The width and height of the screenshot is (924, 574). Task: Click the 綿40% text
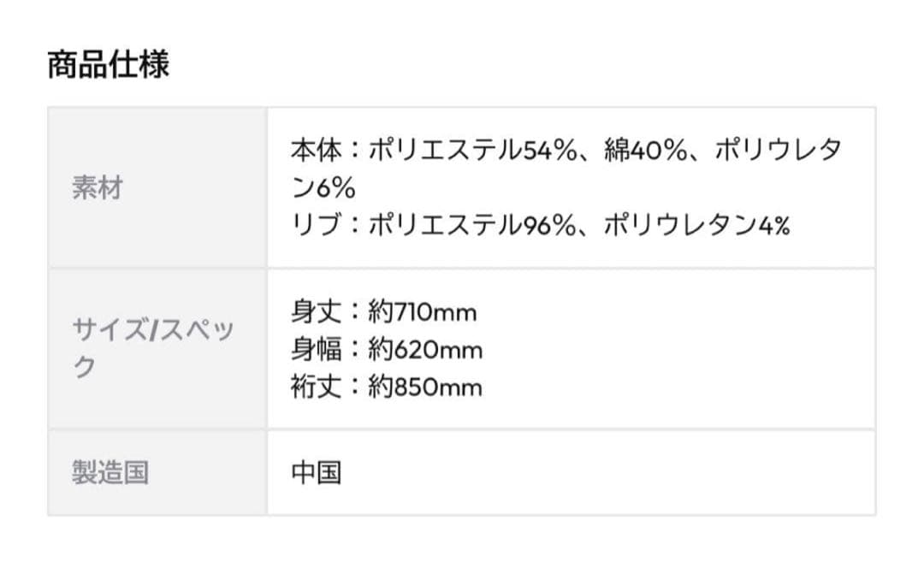pyautogui.click(x=644, y=151)
